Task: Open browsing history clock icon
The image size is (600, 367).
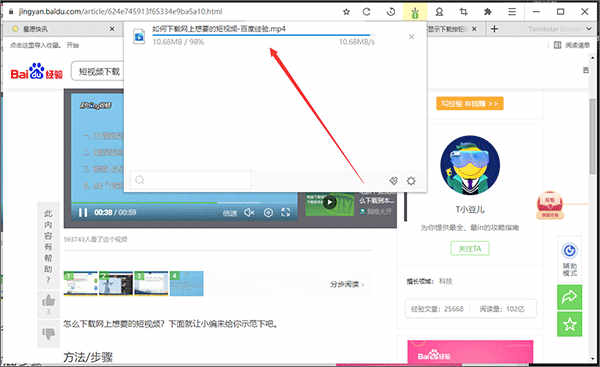Action: tap(391, 12)
